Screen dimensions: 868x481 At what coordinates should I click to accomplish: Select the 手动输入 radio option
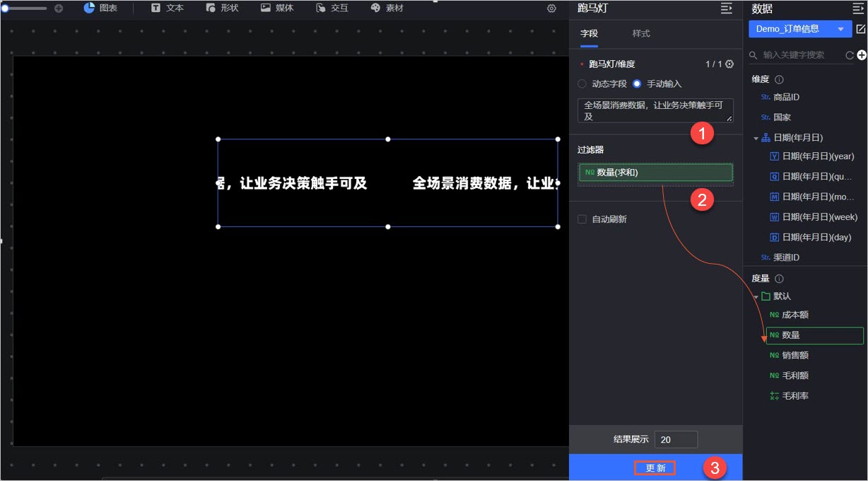(638, 83)
